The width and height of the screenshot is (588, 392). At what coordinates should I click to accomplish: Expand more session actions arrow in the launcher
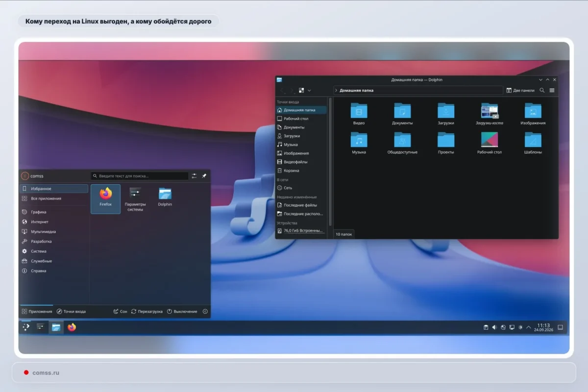[205, 311]
